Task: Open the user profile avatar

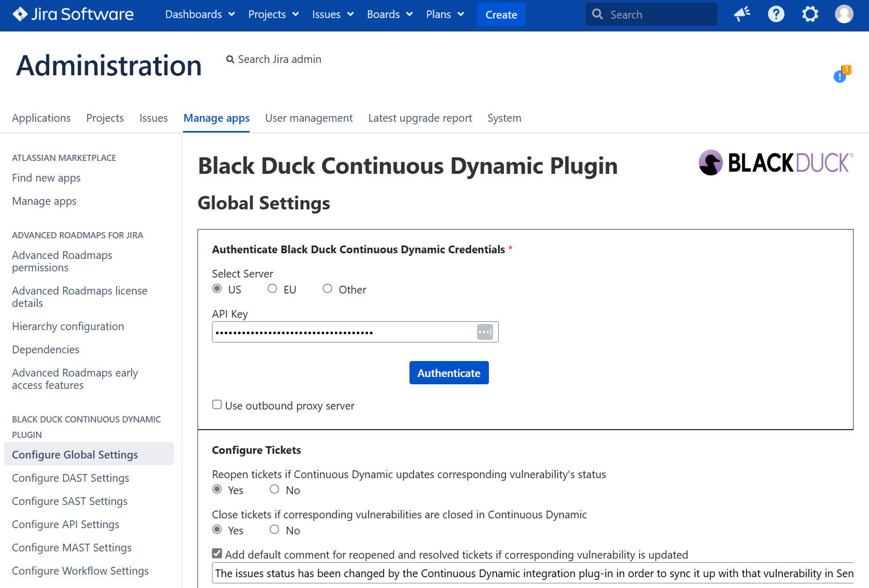Action: pos(844,14)
